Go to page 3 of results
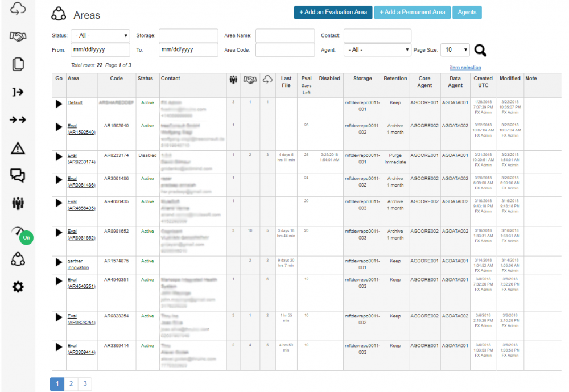Viewport: 569px width, 392px height. [x=85, y=384]
